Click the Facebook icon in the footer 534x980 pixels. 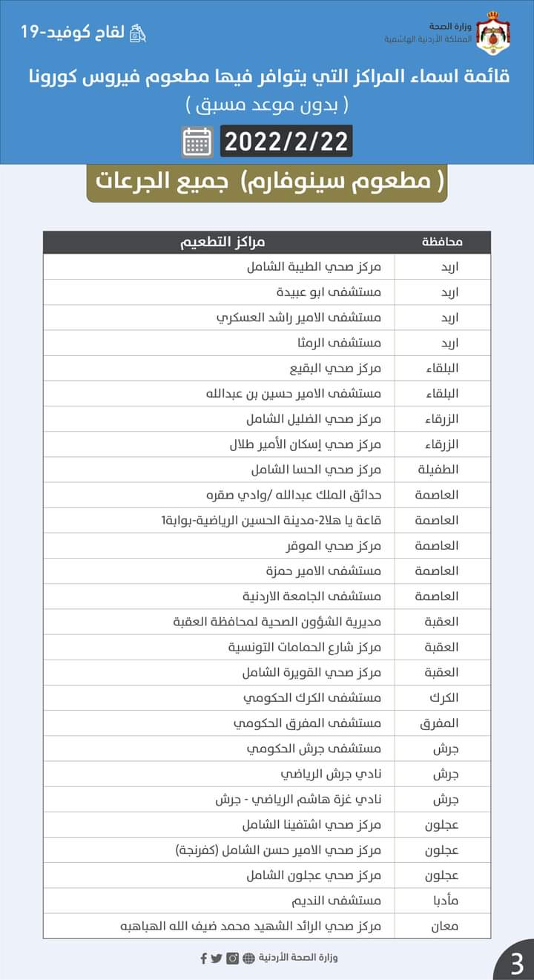click(204, 958)
